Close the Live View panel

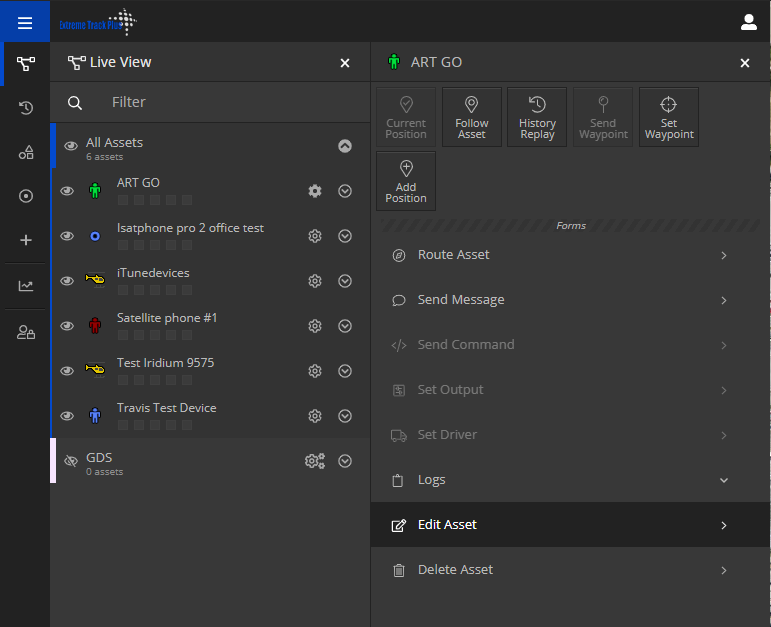345,63
